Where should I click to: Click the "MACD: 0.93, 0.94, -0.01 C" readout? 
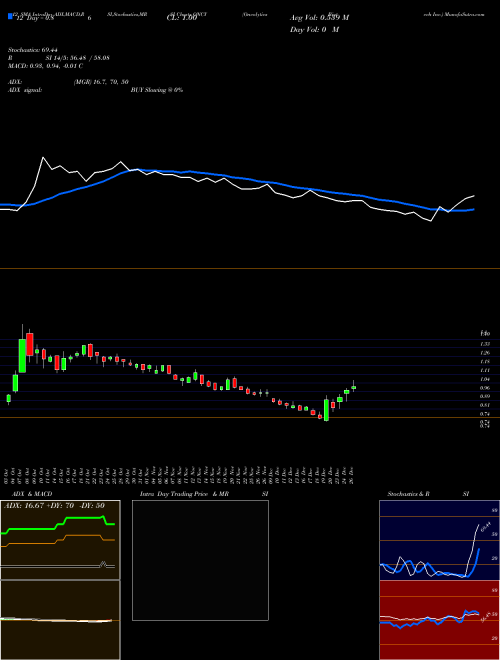pos(45,66)
